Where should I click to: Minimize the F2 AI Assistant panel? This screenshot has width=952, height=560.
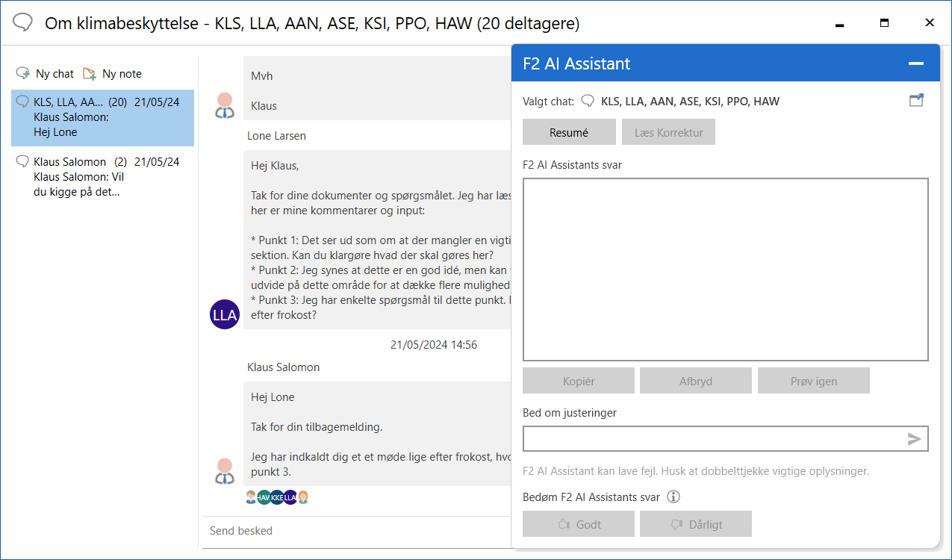pos(916,64)
